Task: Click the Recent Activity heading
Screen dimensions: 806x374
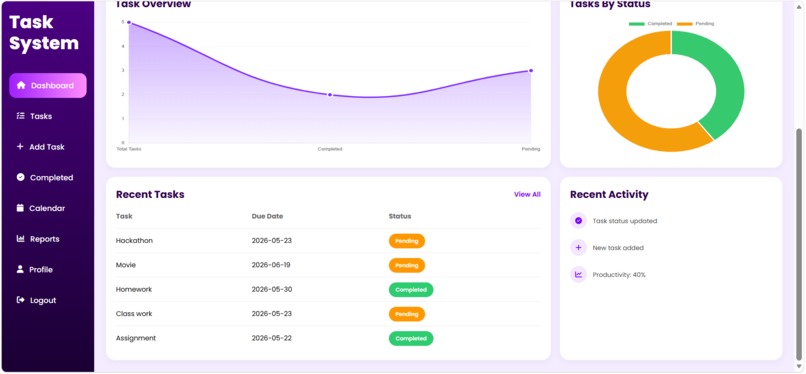Action: tap(609, 194)
